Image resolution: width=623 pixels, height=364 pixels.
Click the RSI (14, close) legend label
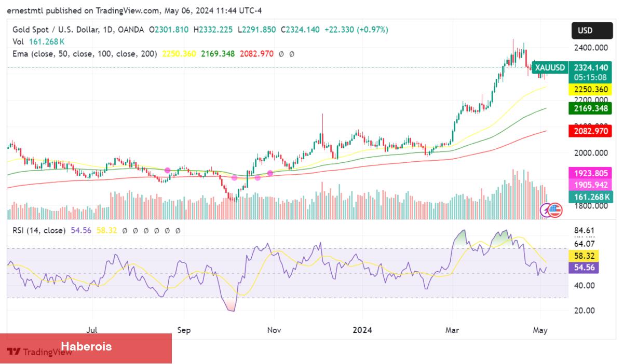pos(39,230)
